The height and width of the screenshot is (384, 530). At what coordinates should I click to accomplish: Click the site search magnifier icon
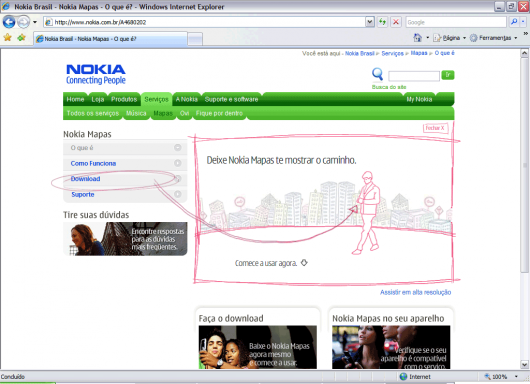pyautogui.click(x=377, y=74)
